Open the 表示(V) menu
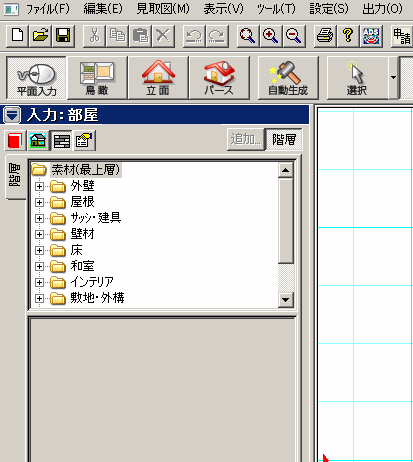The image size is (413, 462). (x=224, y=9)
